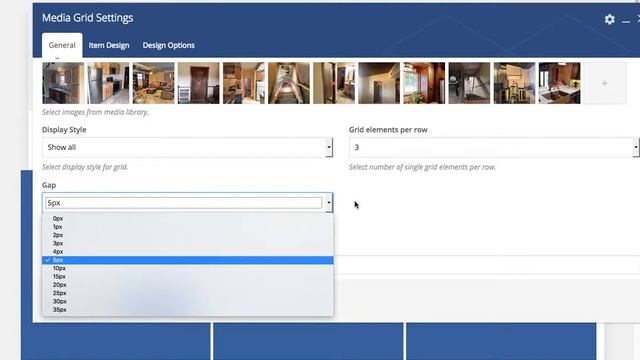The image size is (640, 360).
Task: Select the eighth dark hallway thumbnail
Action: (x=379, y=83)
